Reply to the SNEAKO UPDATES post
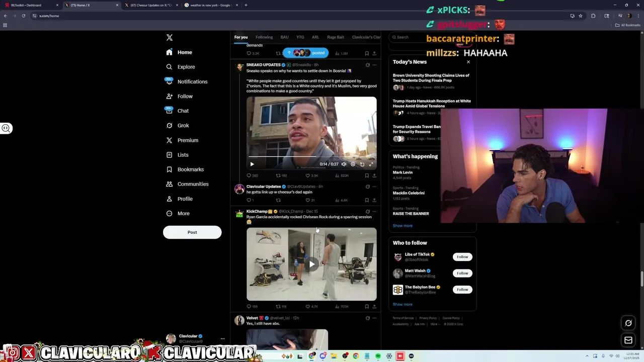 click(249, 175)
